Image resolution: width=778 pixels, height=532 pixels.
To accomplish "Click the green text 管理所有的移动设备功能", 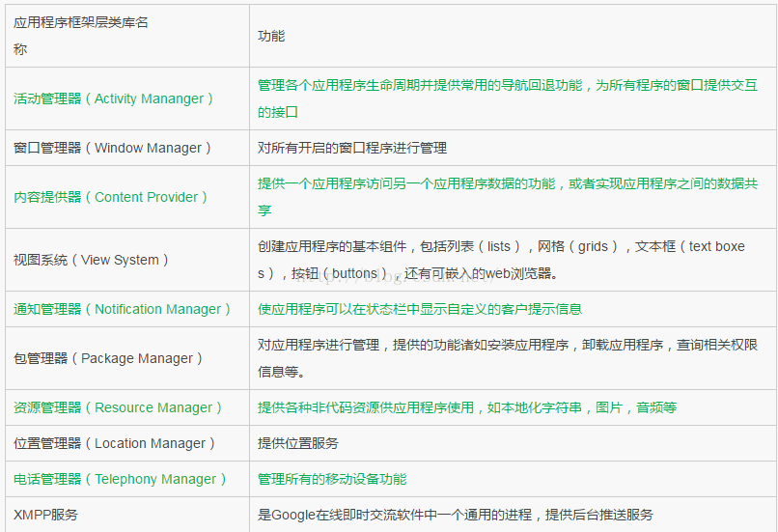I will [332, 479].
